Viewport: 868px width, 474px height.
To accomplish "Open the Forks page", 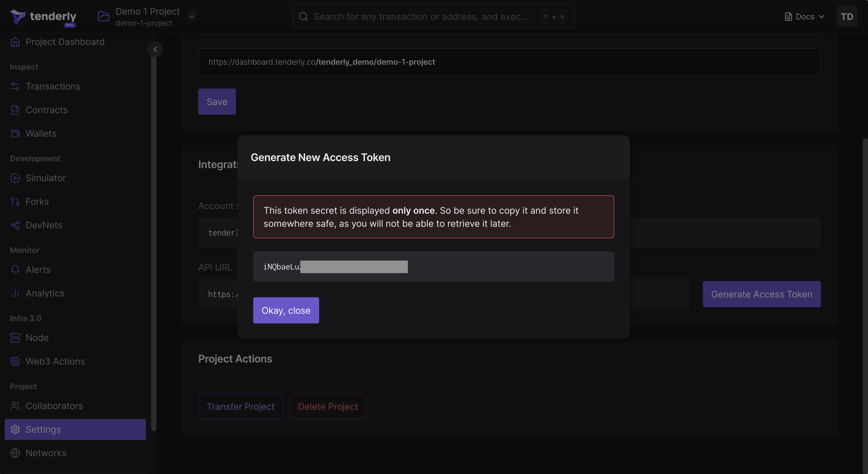I will (37, 202).
